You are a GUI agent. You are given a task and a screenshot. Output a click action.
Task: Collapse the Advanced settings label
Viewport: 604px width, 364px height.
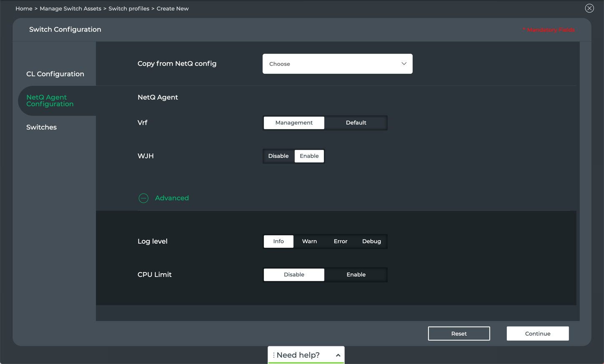pos(172,198)
